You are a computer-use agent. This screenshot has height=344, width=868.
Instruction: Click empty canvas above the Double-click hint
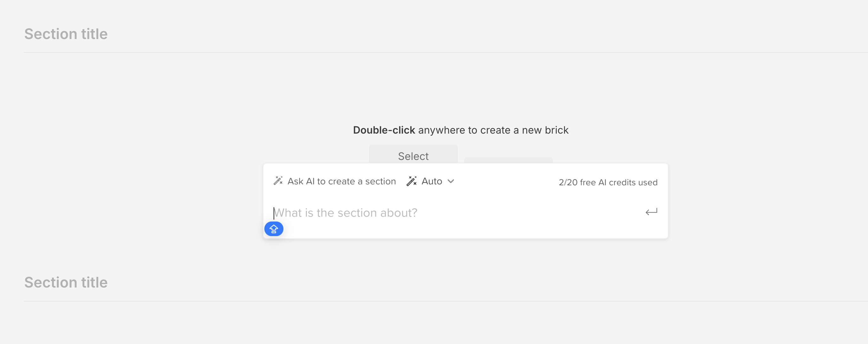coord(438,88)
